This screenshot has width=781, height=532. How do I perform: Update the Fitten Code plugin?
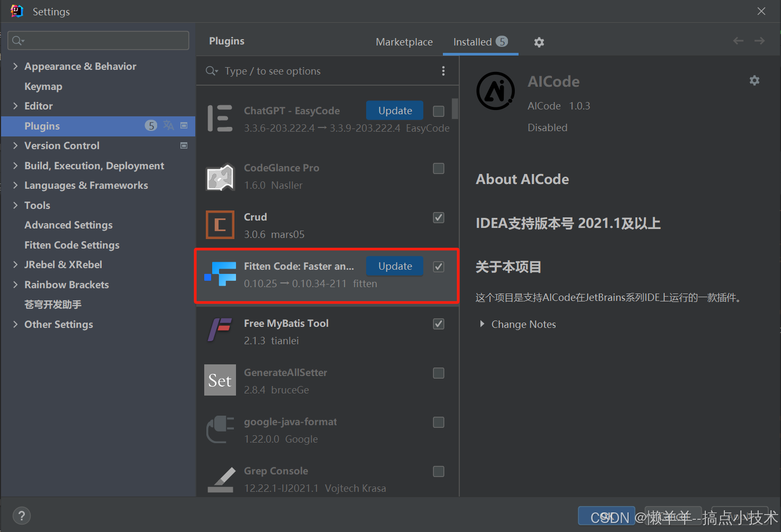click(395, 266)
